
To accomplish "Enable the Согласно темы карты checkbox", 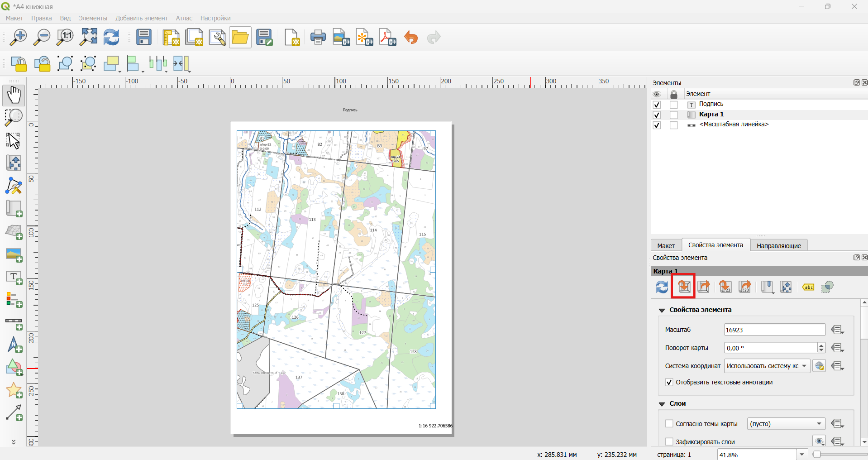I will (669, 424).
